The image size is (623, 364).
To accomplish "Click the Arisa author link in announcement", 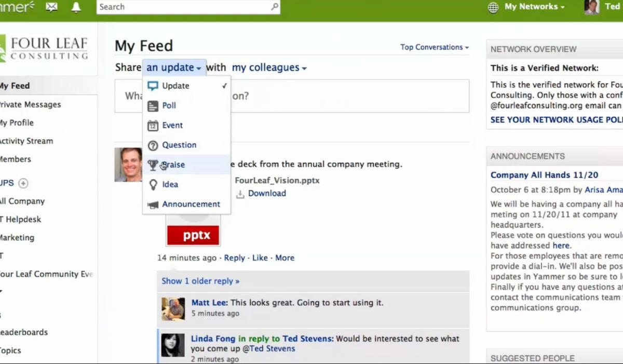I will pyautogui.click(x=603, y=190).
